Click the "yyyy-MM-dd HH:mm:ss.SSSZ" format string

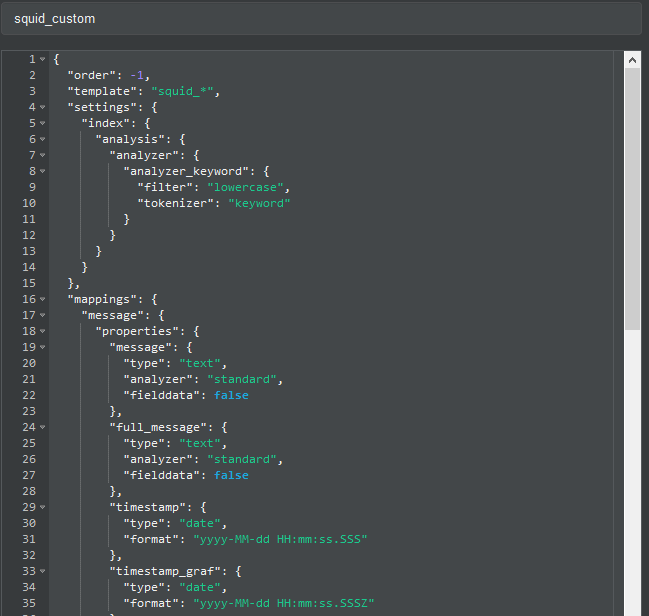284,603
